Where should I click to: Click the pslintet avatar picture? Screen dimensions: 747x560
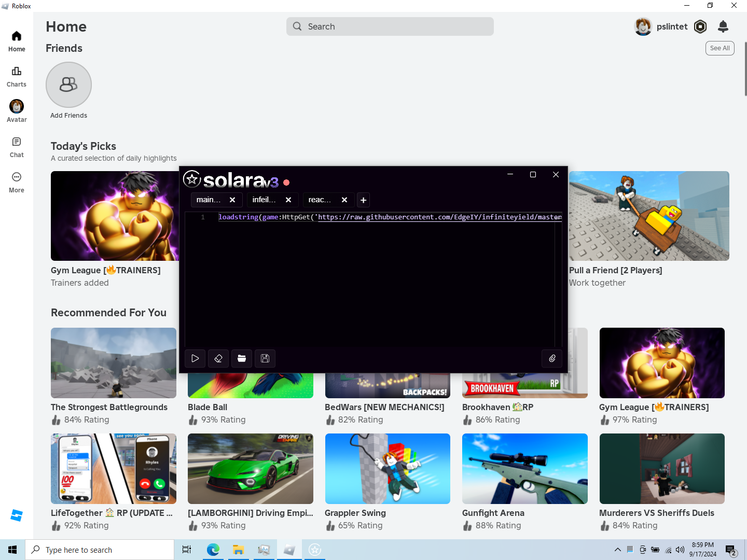(x=643, y=26)
